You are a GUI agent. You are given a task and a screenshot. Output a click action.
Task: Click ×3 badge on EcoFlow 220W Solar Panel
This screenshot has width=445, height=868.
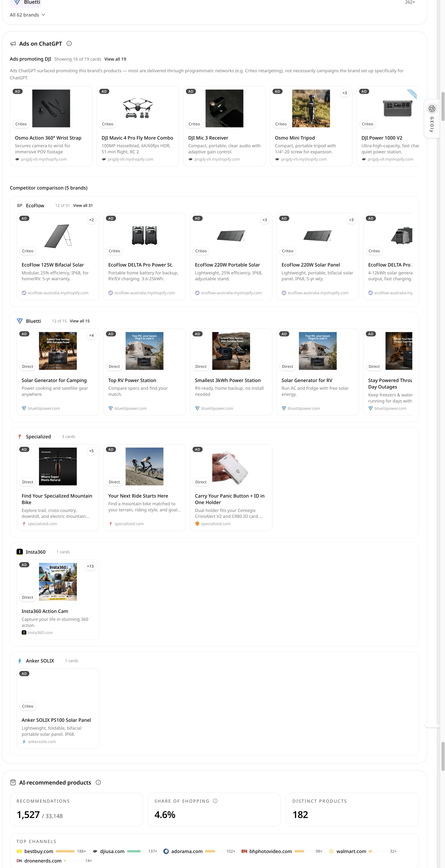coord(351,220)
